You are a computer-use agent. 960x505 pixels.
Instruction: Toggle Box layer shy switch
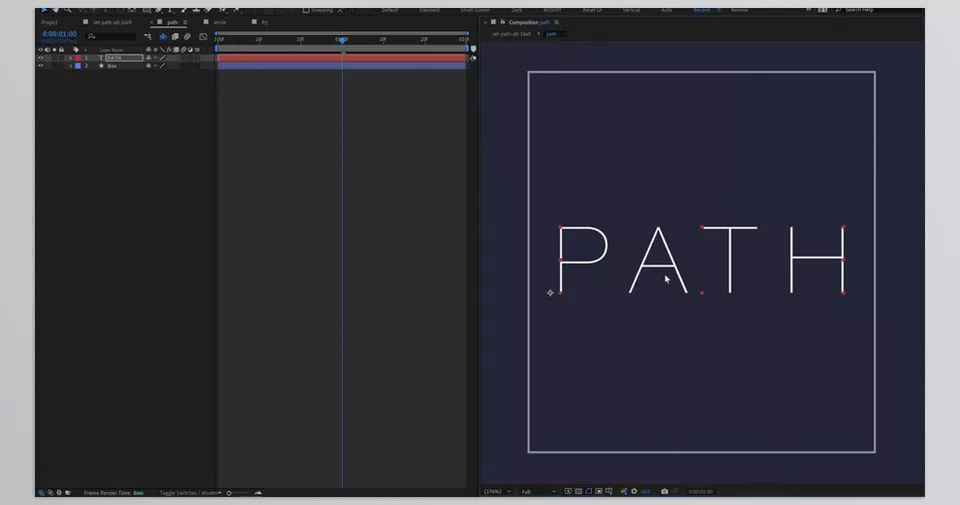pyautogui.click(x=148, y=65)
